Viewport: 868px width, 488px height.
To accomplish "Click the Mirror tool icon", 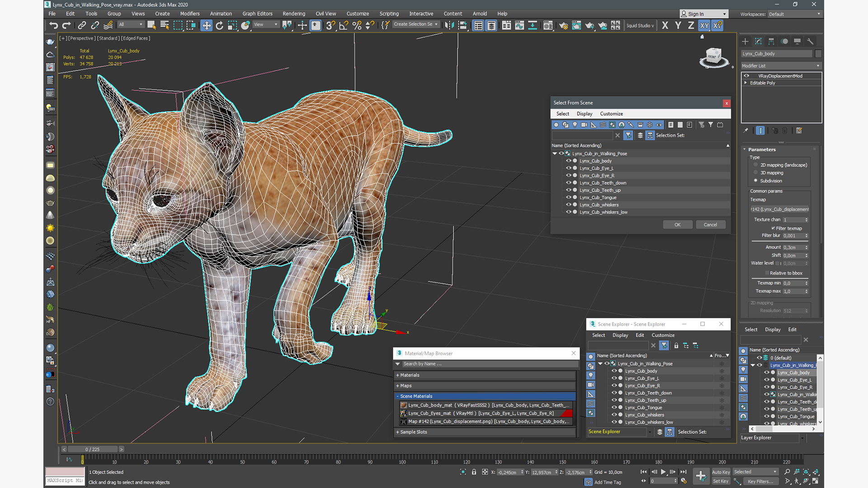I will pos(449,26).
